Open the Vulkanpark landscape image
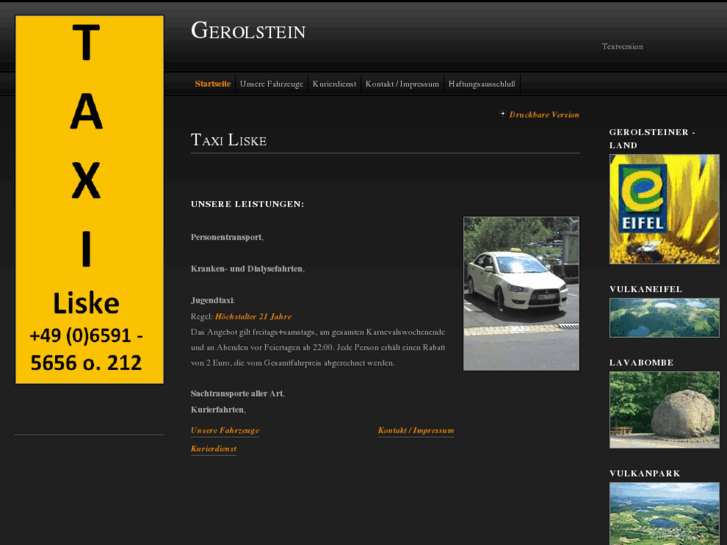Viewport: 727px width, 545px height. click(x=664, y=513)
